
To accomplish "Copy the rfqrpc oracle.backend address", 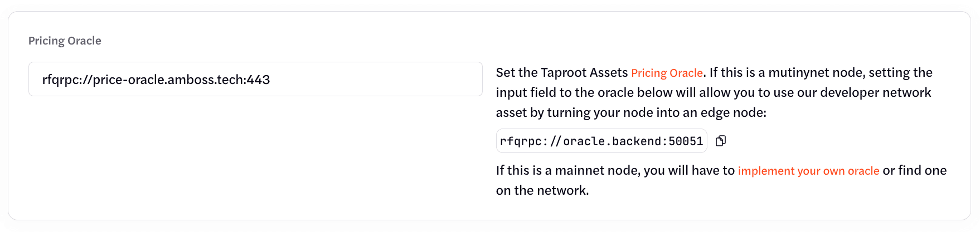I will click(x=721, y=141).
